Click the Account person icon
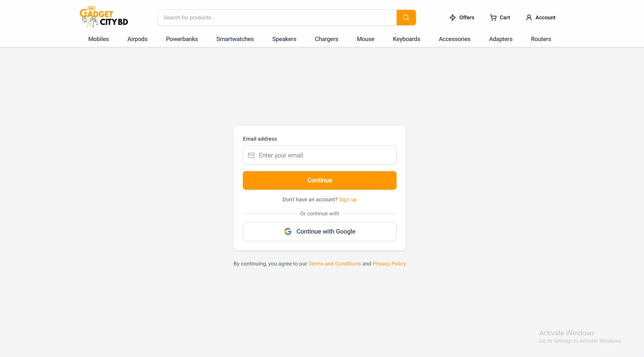The image size is (644, 357). tap(529, 17)
